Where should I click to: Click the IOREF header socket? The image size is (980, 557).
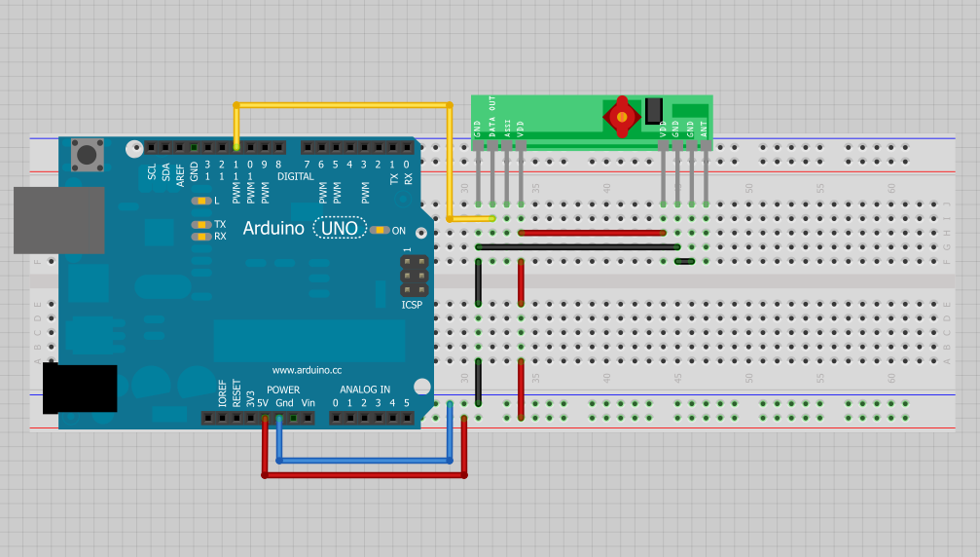(x=222, y=418)
